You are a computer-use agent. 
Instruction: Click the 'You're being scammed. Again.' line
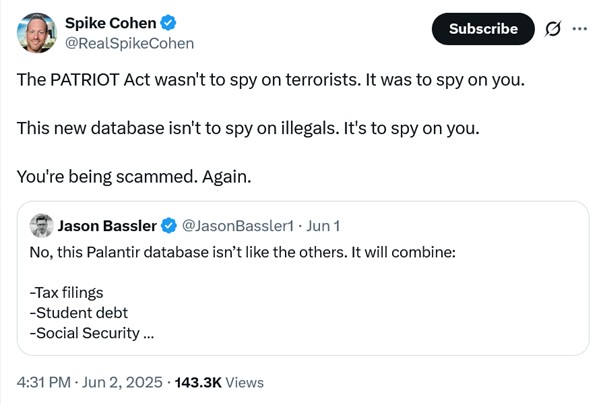coord(134,177)
